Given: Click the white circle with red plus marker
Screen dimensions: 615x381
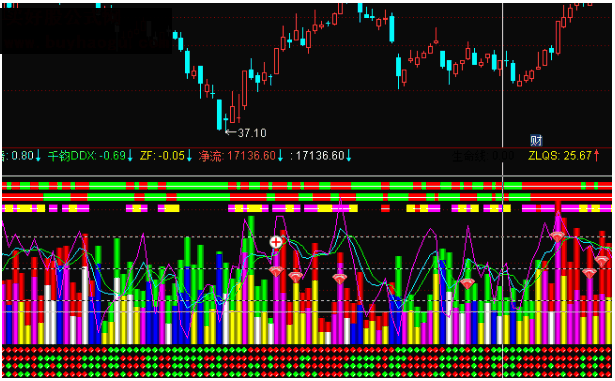Looking at the screenshot, I should pyautogui.click(x=276, y=242).
